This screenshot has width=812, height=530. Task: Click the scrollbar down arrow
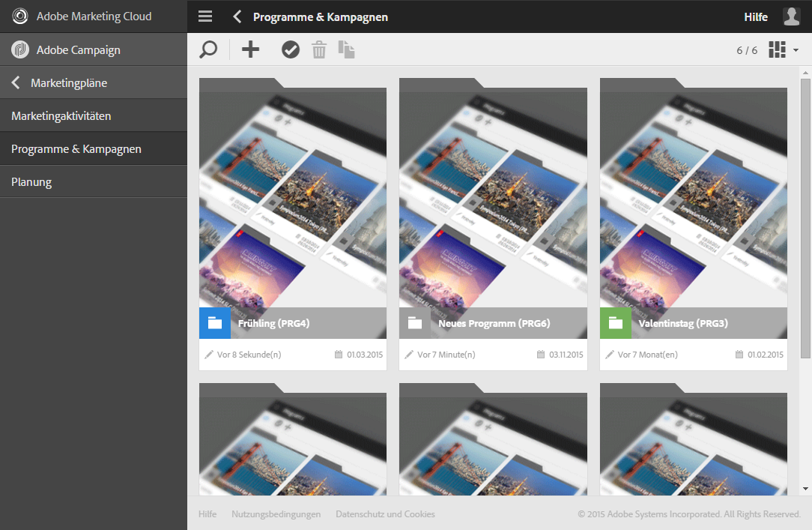click(x=805, y=489)
